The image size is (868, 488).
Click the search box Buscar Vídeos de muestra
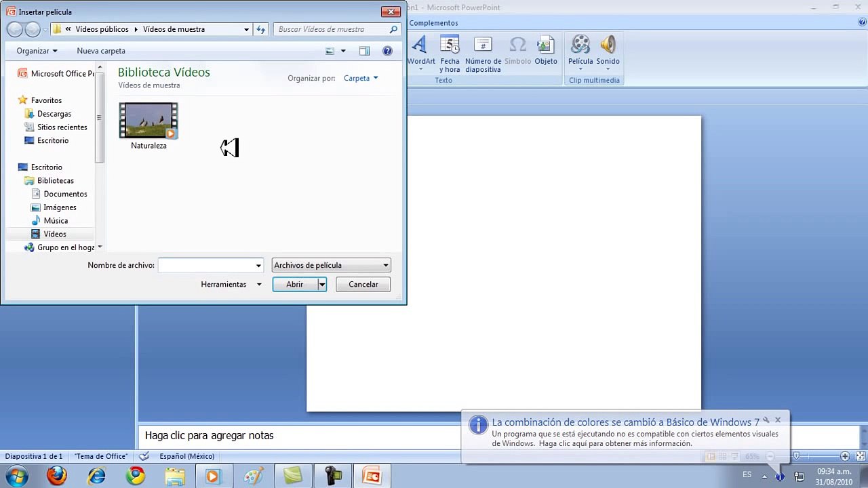pos(330,29)
